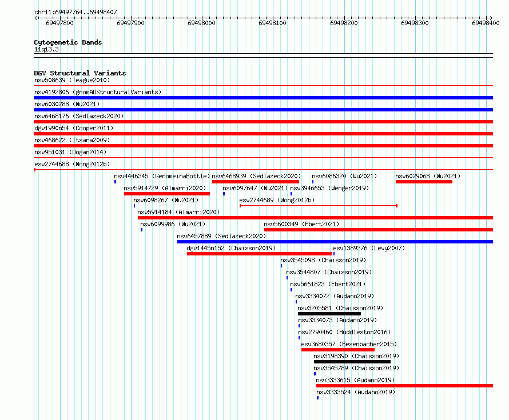Open nsv6097647 (Wu2021) label

pos(255,188)
